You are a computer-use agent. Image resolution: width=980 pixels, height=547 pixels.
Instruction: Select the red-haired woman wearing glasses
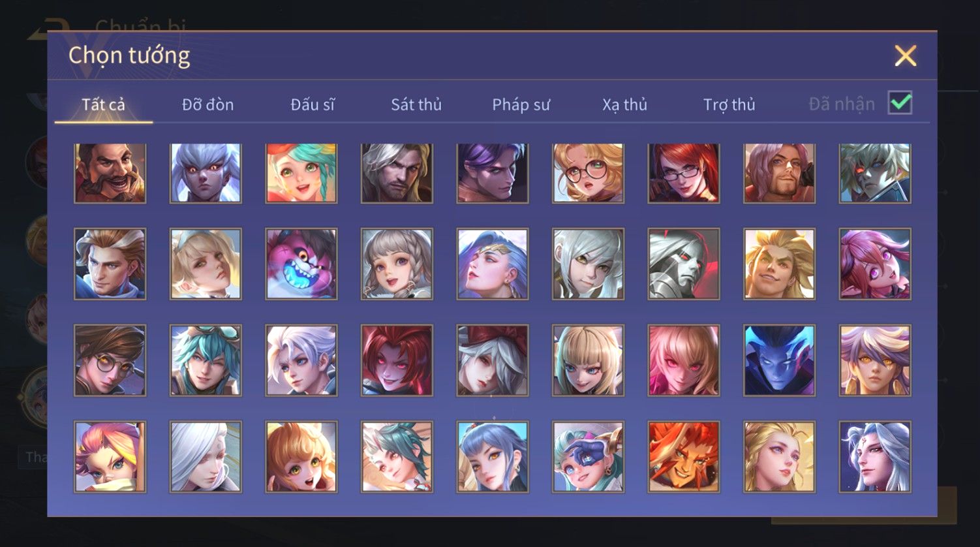click(683, 173)
